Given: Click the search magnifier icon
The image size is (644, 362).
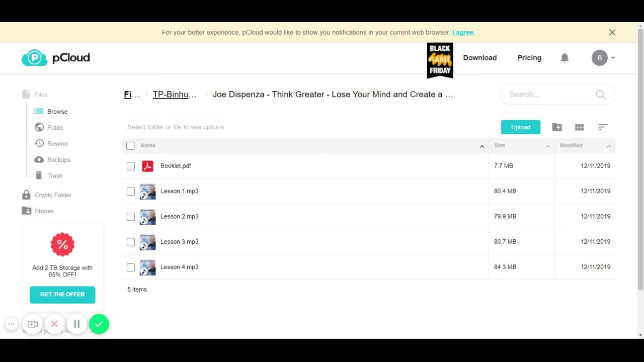Looking at the screenshot, I should point(600,94).
